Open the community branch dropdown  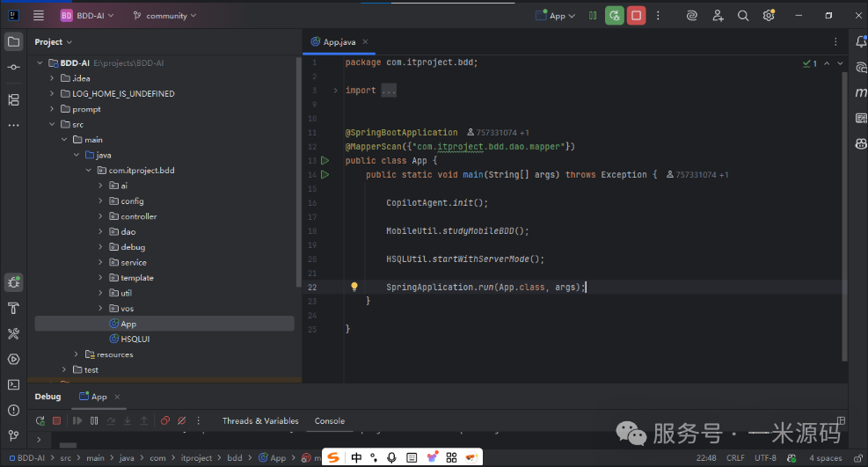coord(164,16)
